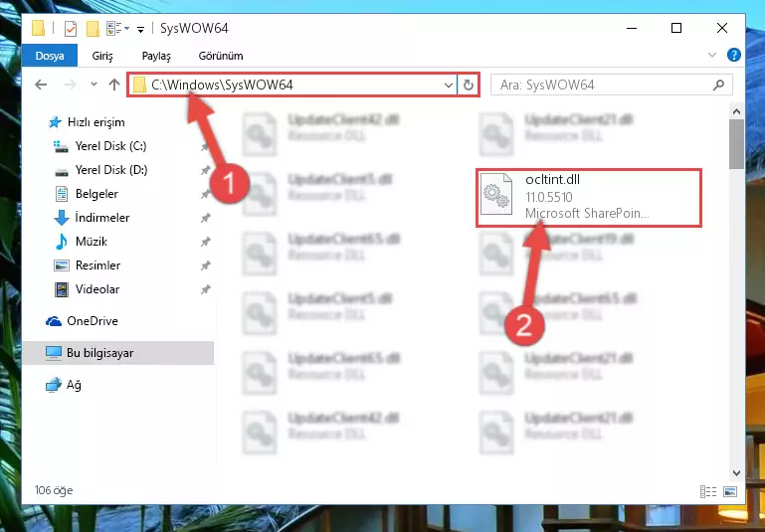Image resolution: width=765 pixels, height=532 pixels.
Task: Click the ocltint.dll gear file icon
Action: point(496,195)
